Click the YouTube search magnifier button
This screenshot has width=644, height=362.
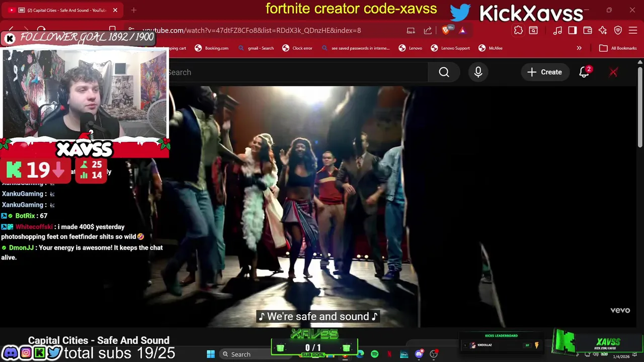444,72
